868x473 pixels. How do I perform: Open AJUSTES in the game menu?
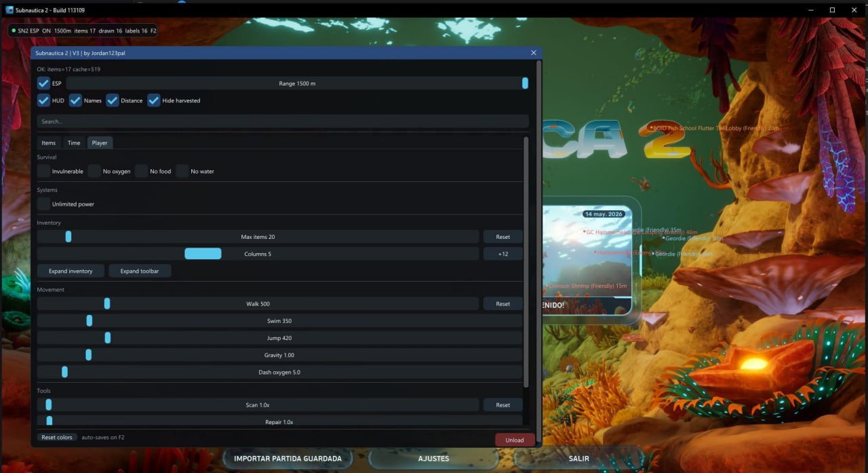[x=433, y=459]
